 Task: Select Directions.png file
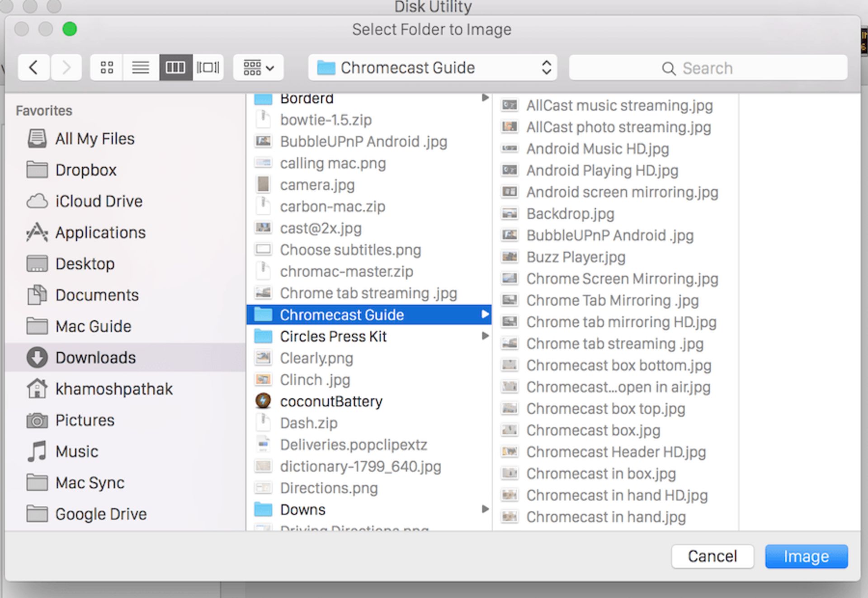369,488
